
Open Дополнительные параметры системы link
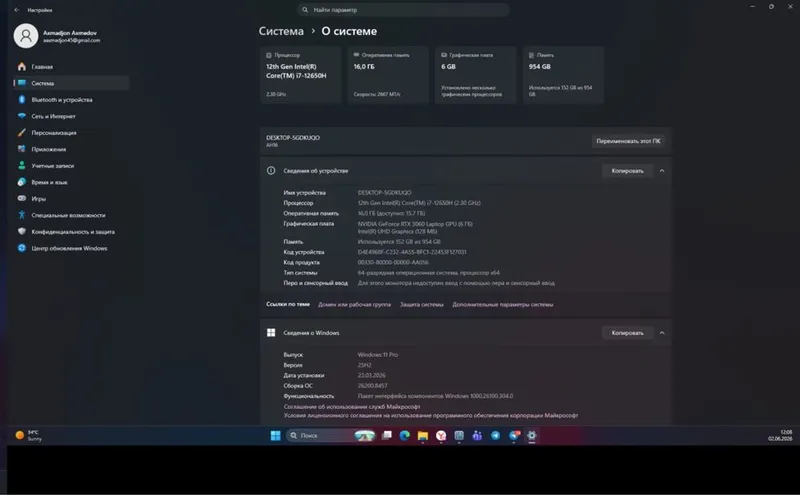503,305
